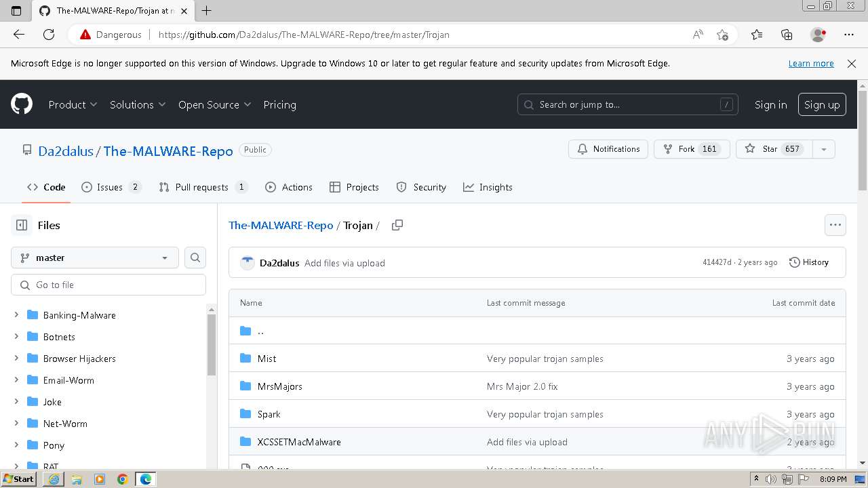868x488 pixels.
Task: Open the Star lists dropdown arrow
Action: (824, 149)
